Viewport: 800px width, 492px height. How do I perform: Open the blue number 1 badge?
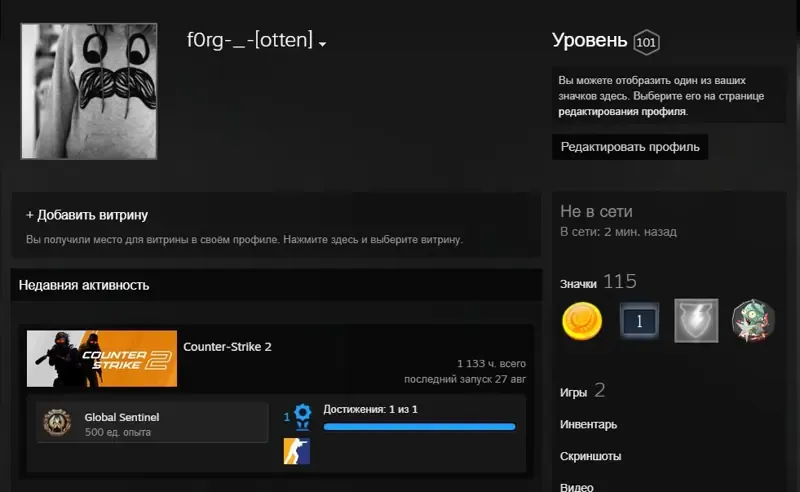(639, 321)
